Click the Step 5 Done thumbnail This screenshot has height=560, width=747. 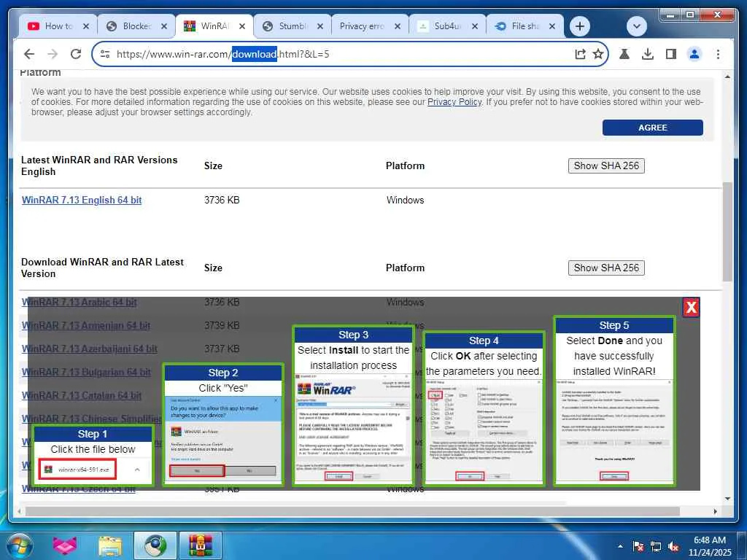(x=614, y=401)
